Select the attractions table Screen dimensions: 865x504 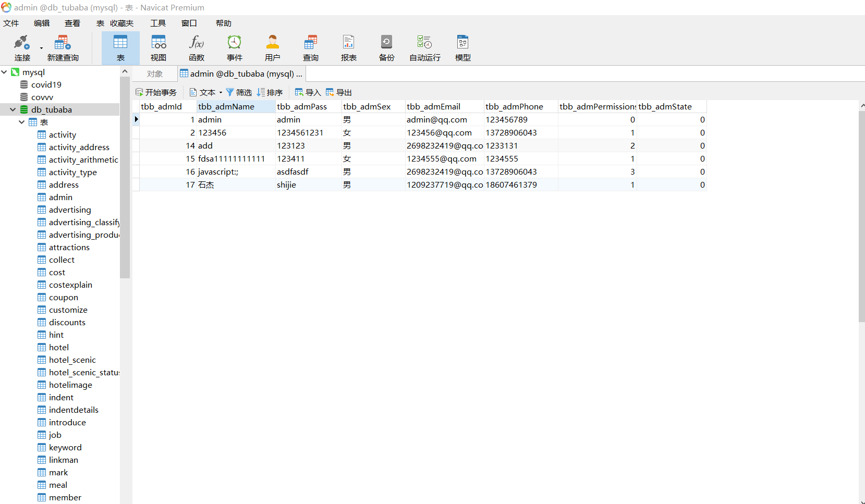[x=69, y=247]
